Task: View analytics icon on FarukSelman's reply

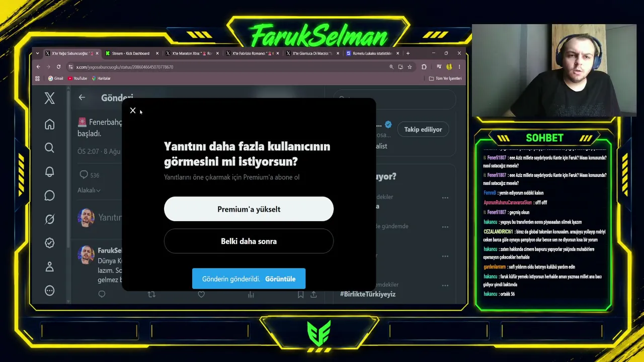Action: click(251, 294)
